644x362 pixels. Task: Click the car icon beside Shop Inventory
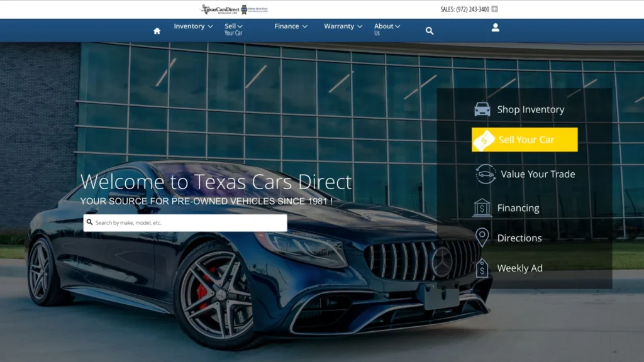[482, 109]
